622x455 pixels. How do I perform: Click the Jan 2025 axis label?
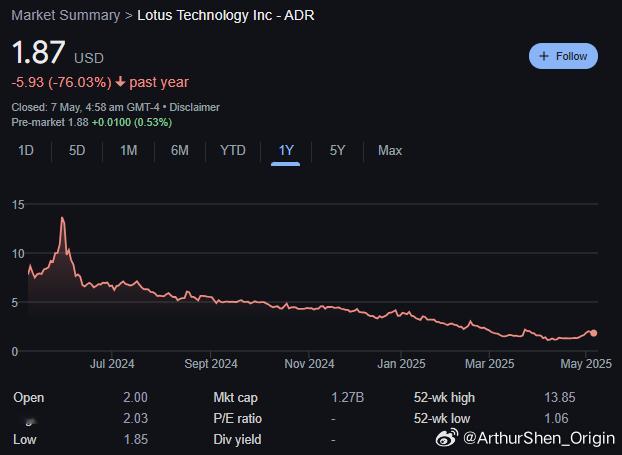401,364
